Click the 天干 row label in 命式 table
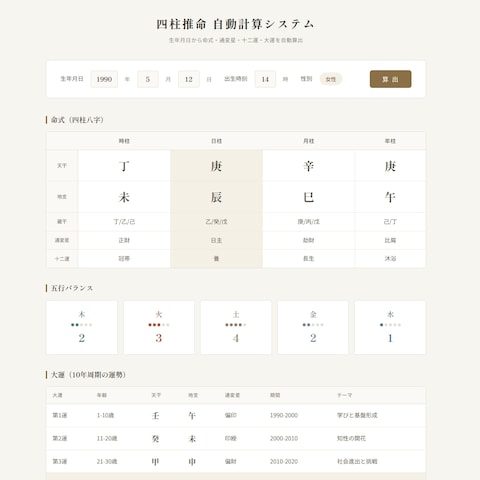Image resolution: width=480 pixels, height=480 pixels. tap(62, 166)
